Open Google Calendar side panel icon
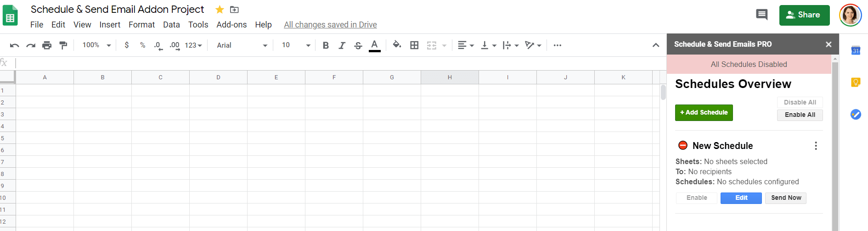 [856, 50]
